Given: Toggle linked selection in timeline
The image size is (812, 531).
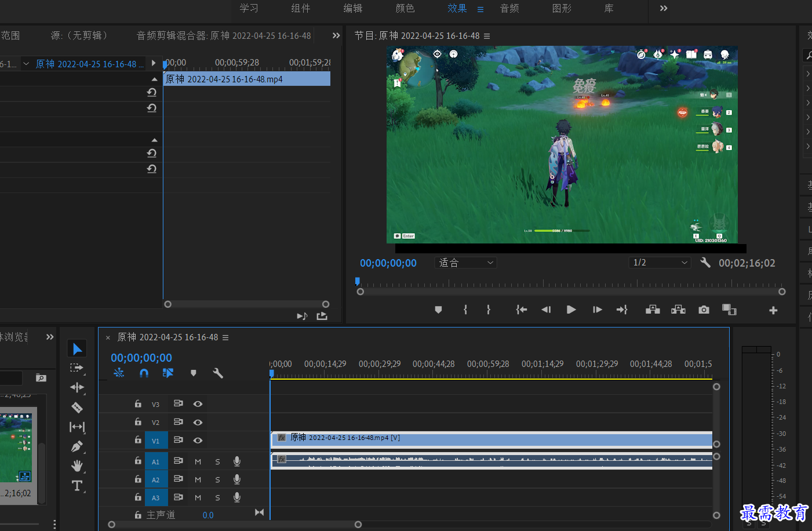Looking at the screenshot, I should (x=168, y=373).
